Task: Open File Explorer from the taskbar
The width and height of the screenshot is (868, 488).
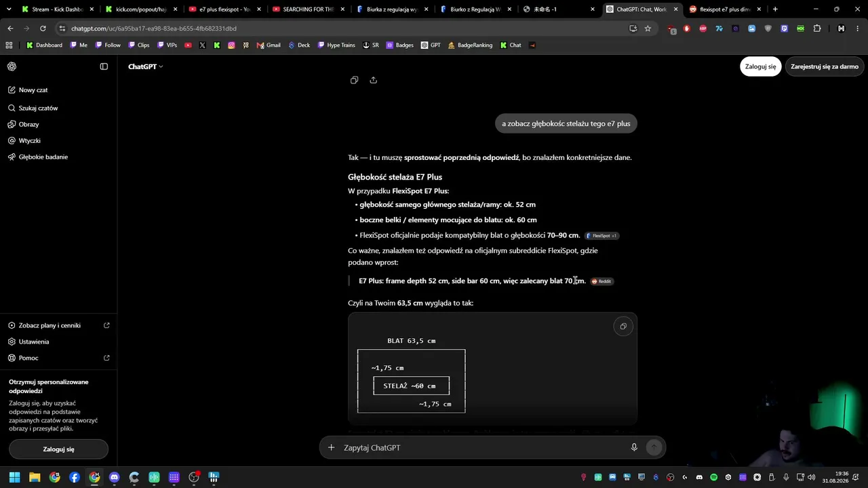Action: point(35,477)
